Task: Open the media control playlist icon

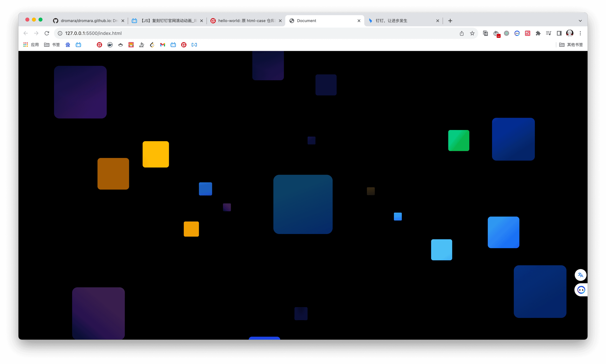Action: [548, 33]
